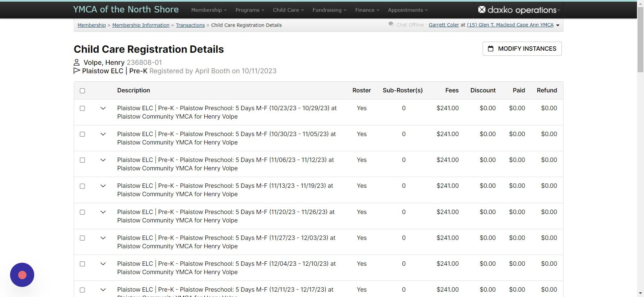This screenshot has height=297, width=644.
Task: Toggle the select-all checkbox in the table header
Action: [83, 91]
